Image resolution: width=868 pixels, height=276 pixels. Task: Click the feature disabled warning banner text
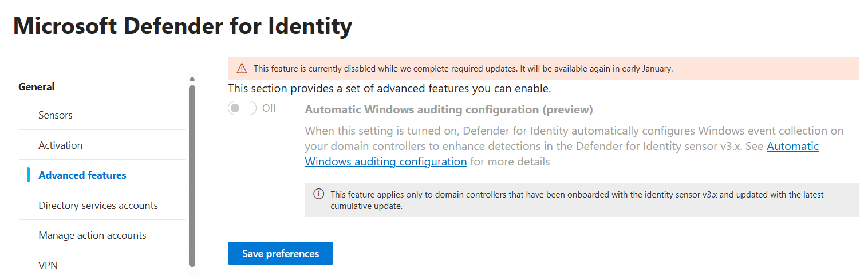click(x=463, y=69)
